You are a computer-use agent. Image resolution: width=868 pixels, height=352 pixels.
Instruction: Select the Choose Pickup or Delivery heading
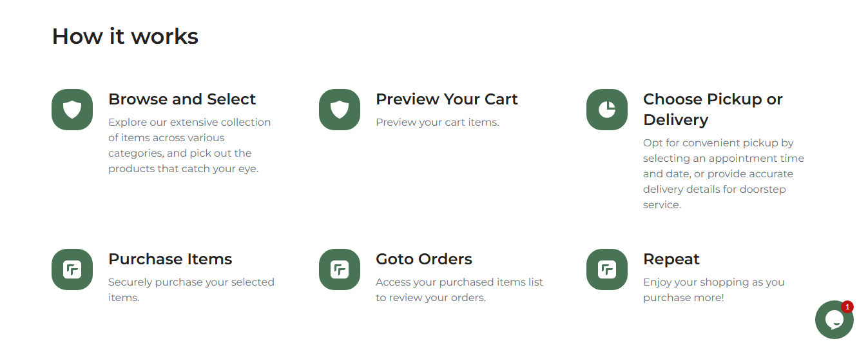click(713, 110)
